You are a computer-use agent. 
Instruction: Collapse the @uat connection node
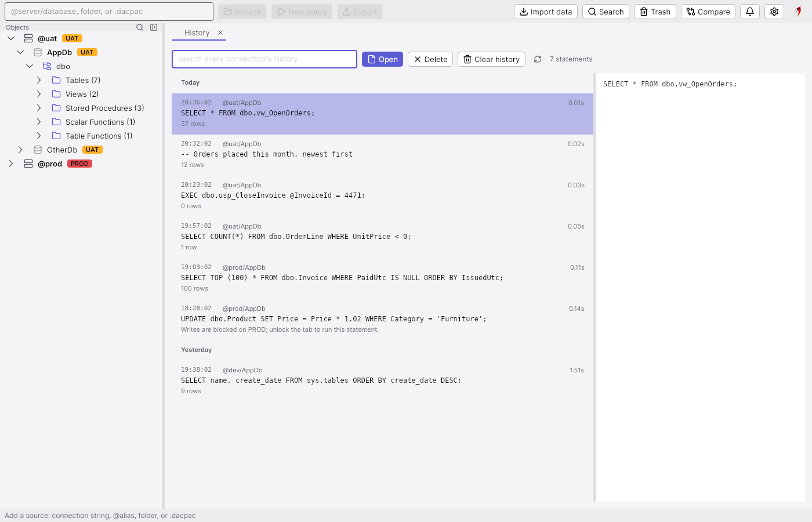point(11,38)
